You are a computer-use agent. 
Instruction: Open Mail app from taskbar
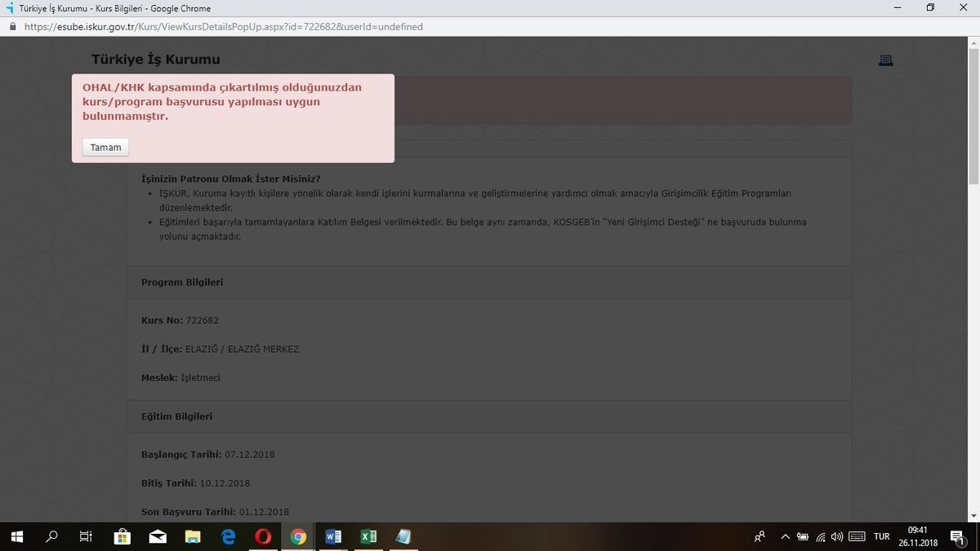point(158,536)
